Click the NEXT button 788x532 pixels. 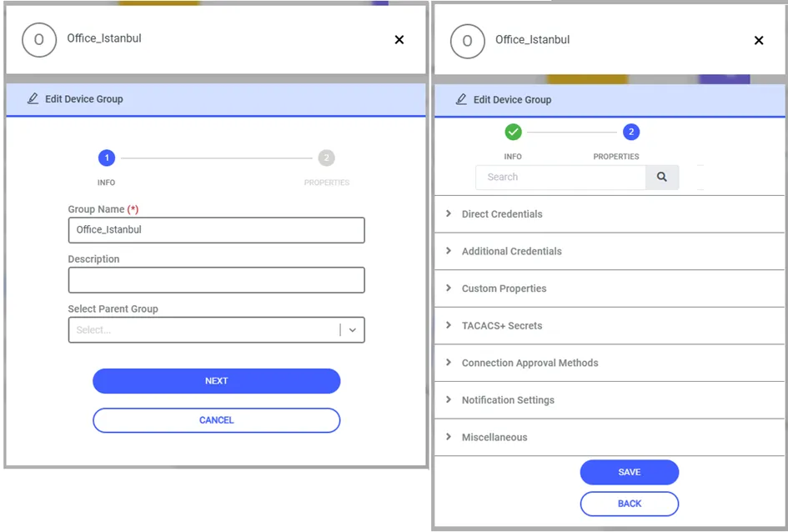point(217,381)
